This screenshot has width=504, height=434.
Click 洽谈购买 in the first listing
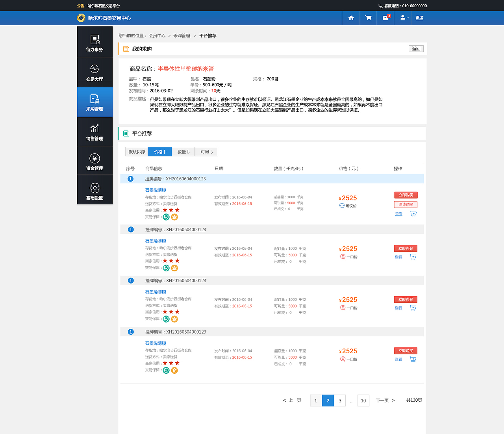click(x=406, y=204)
